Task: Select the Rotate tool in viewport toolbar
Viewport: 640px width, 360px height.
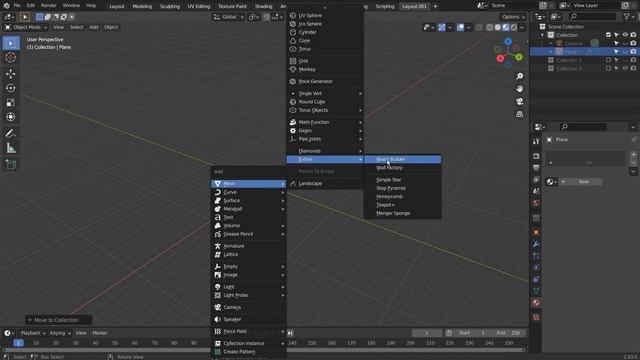Action: (11, 88)
